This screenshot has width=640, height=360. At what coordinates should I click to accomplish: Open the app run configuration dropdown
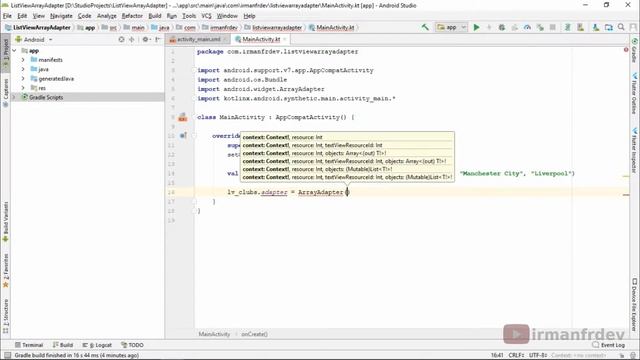tap(451, 27)
